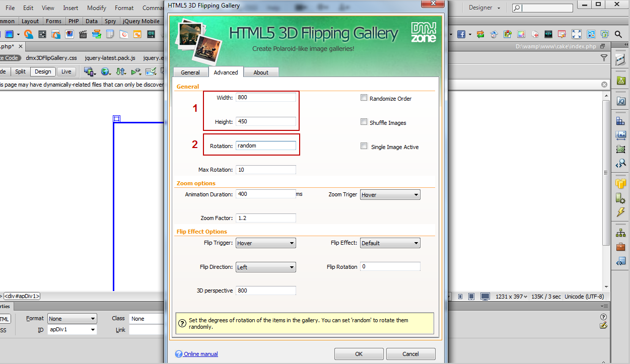Image resolution: width=630 pixels, height=364 pixels.
Task: Select the div#apDiv1 tag selector
Action: (x=22, y=297)
